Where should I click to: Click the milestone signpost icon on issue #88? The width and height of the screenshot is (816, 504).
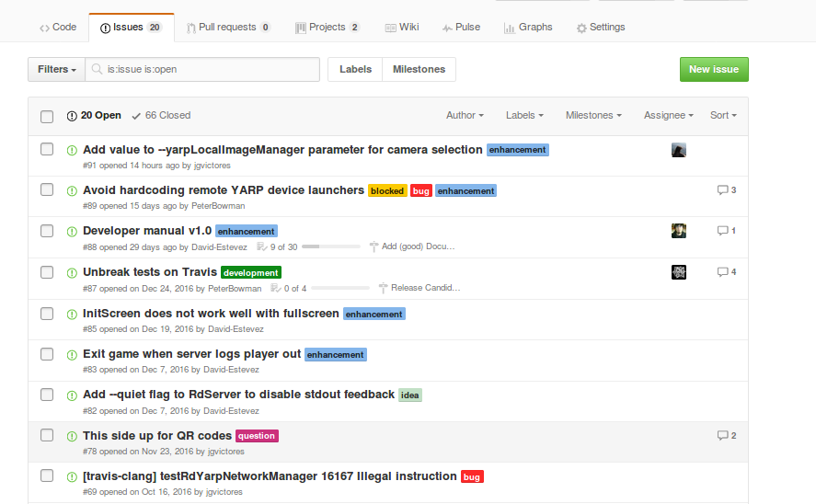coord(374,247)
